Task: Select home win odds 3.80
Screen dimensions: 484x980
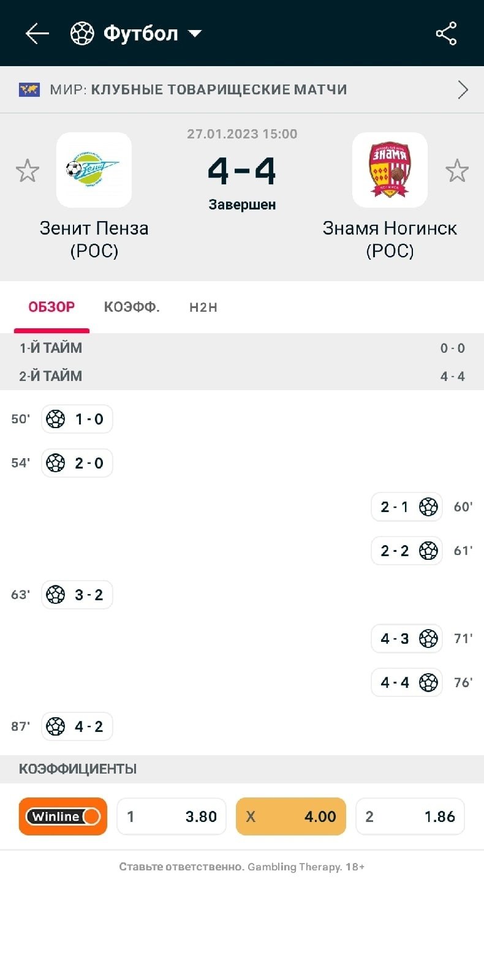Action: [172, 816]
